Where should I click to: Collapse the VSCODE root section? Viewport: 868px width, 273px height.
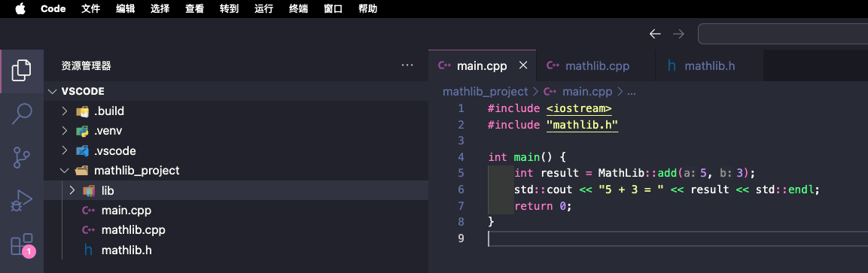click(52, 91)
